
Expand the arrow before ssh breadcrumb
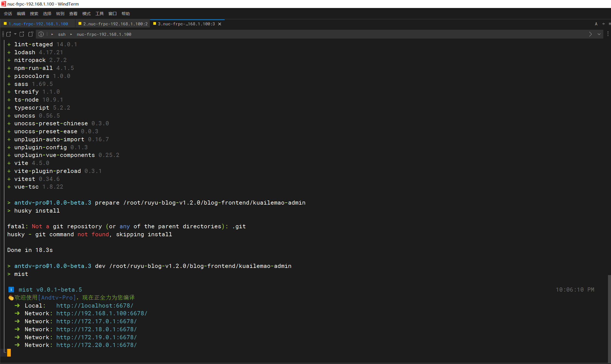(52, 34)
